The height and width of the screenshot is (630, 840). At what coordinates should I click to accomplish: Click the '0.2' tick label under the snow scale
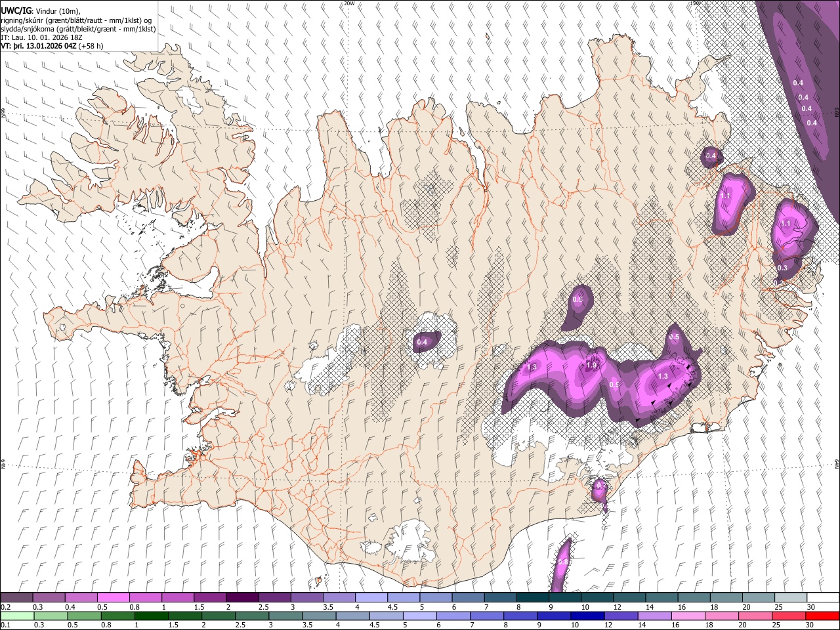tap(5, 606)
